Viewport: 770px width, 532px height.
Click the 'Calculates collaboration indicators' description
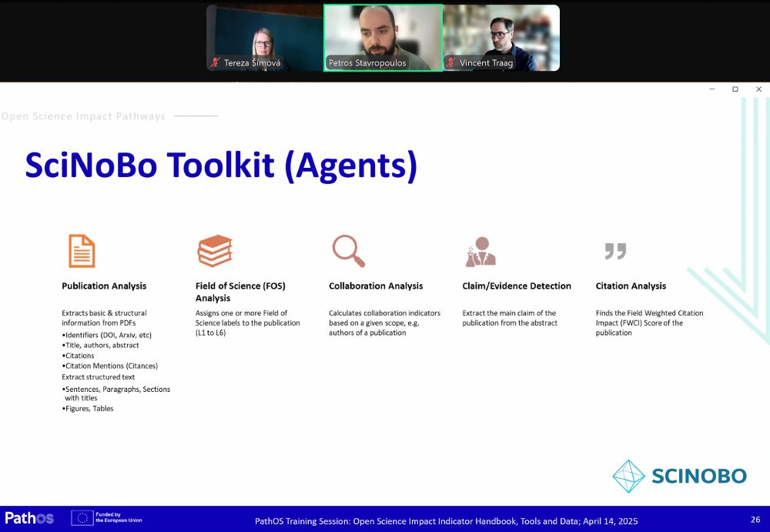point(384,323)
